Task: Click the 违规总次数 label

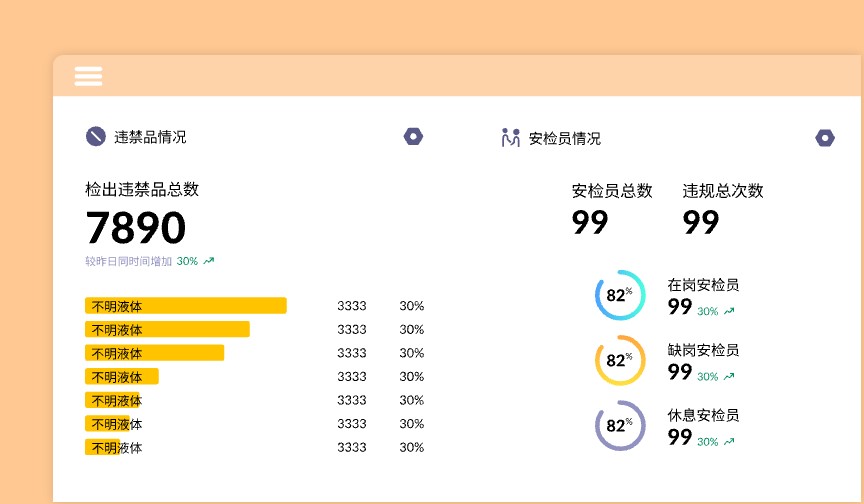Action: pyautogui.click(x=723, y=191)
